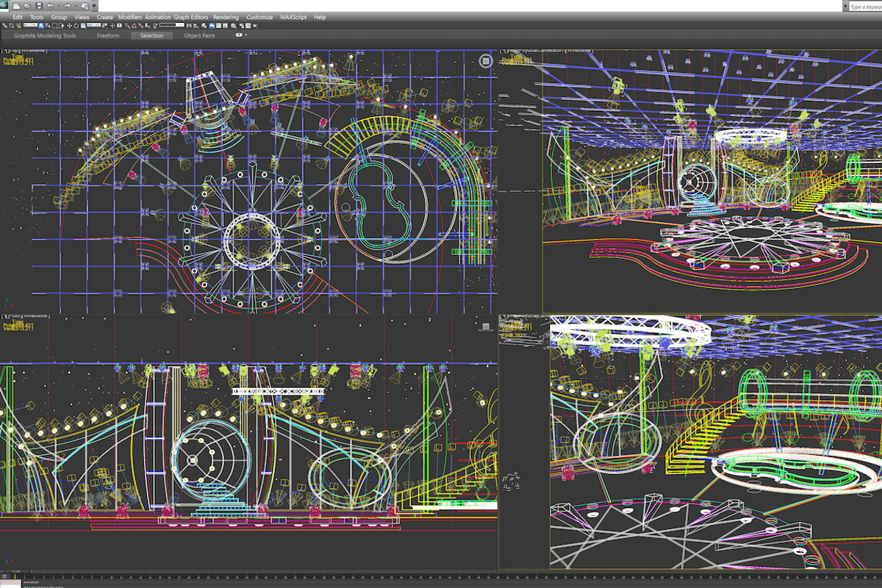Screen dimensions: 882x588
Task: Open the Edit menu
Action: coord(18,17)
